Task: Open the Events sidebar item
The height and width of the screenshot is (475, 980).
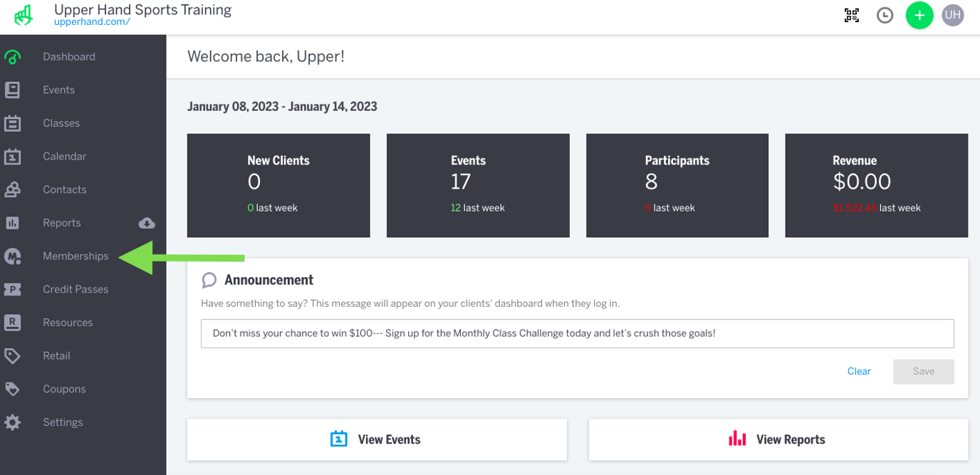Action: click(58, 90)
